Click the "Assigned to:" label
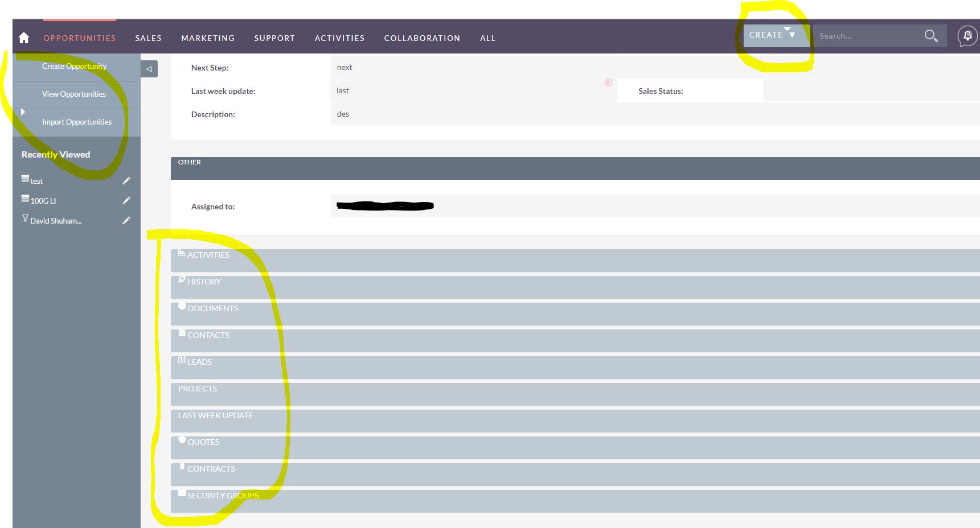This screenshot has height=528, width=980. 213,207
